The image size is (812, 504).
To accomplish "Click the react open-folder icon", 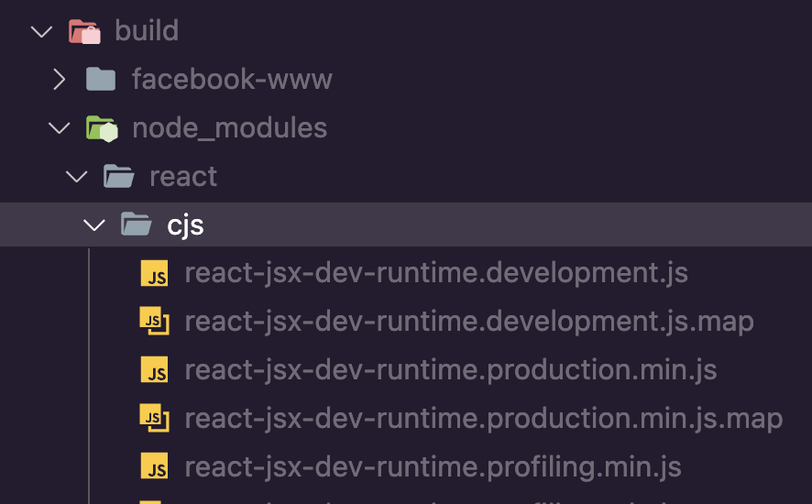I will [x=118, y=176].
